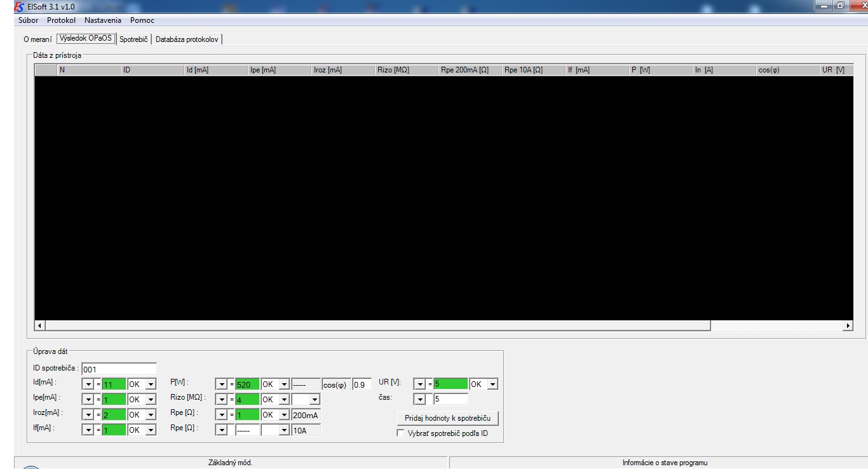Click the ID column header
This screenshot has height=469, width=868.
(153, 70)
